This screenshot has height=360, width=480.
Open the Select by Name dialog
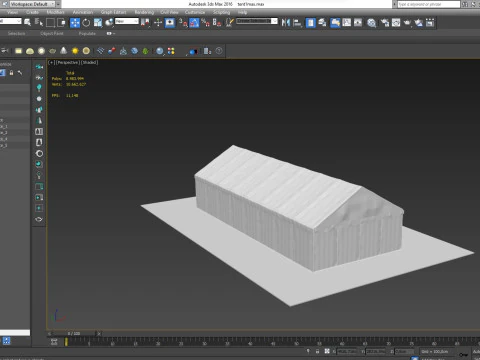pos(39,22)
